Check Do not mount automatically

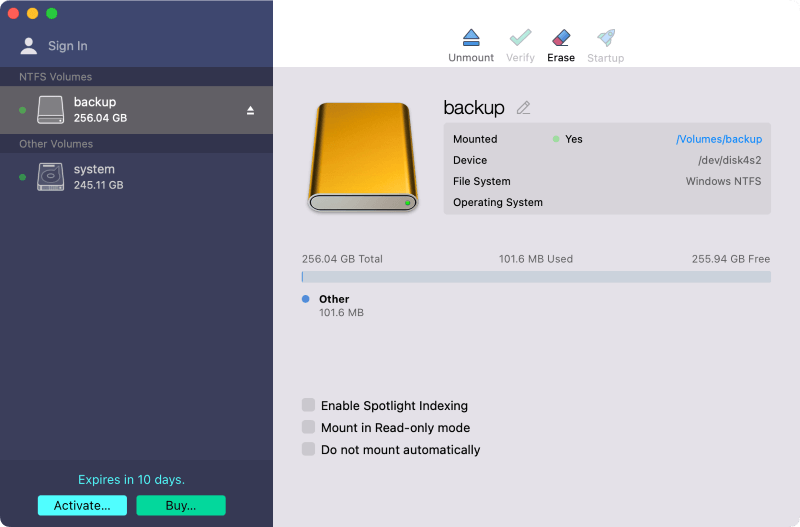tap(308, 450)
